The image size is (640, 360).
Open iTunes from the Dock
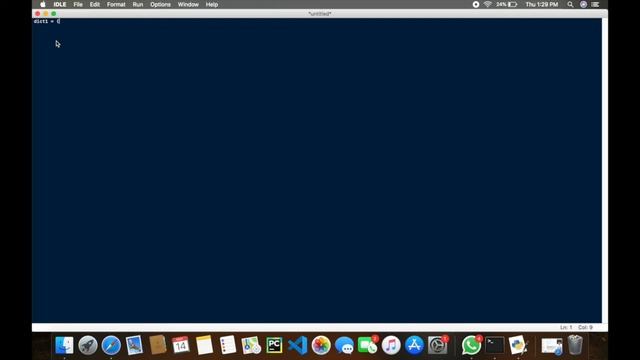tap(391, 345)
